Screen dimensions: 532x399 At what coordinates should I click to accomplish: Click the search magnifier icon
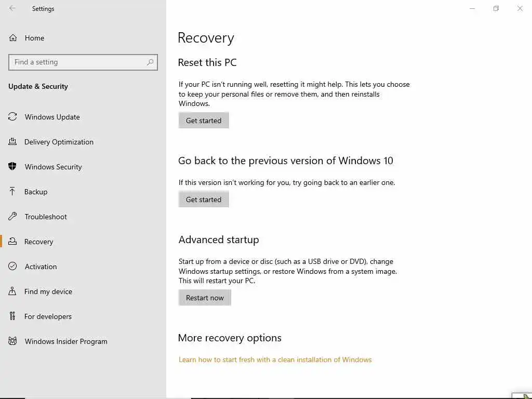click(x=150, y=62)
